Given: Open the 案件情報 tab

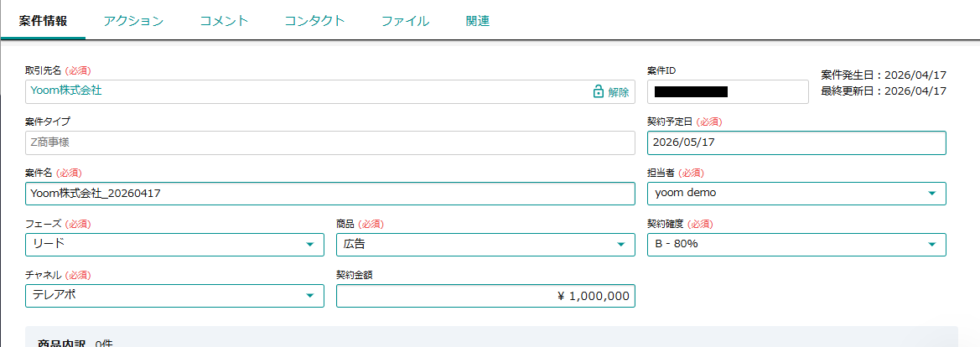Looking at the screenshot, I should click(43, 21).
